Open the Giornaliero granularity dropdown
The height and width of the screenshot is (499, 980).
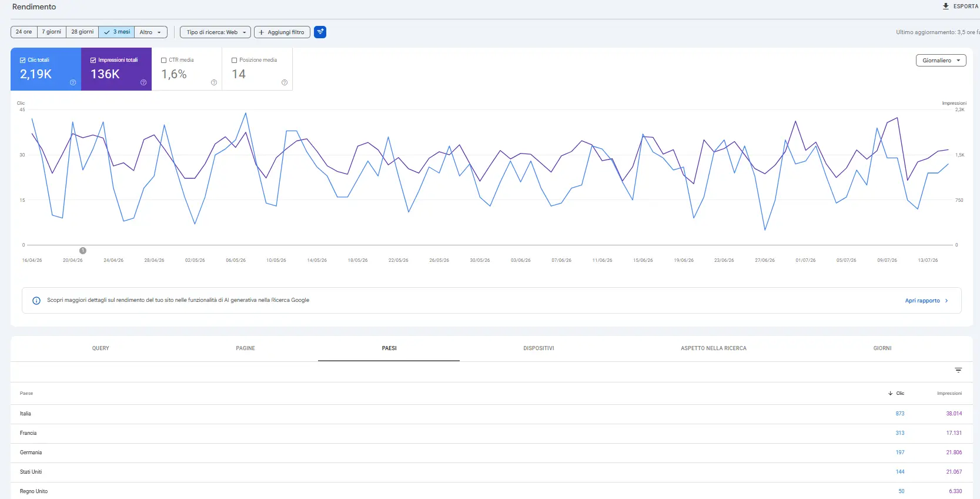(x=941, y=61)
